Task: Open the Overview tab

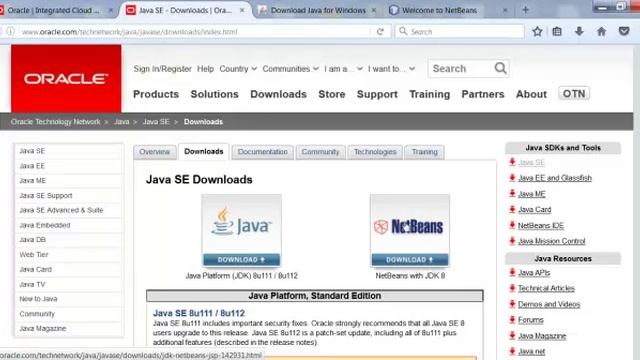Action: tap(154, 152)
